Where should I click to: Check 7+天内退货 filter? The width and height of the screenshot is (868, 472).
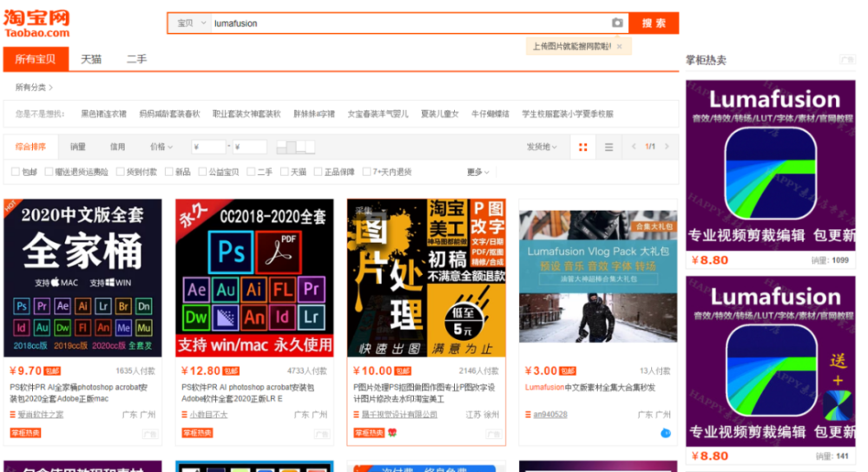pos(366,172)
